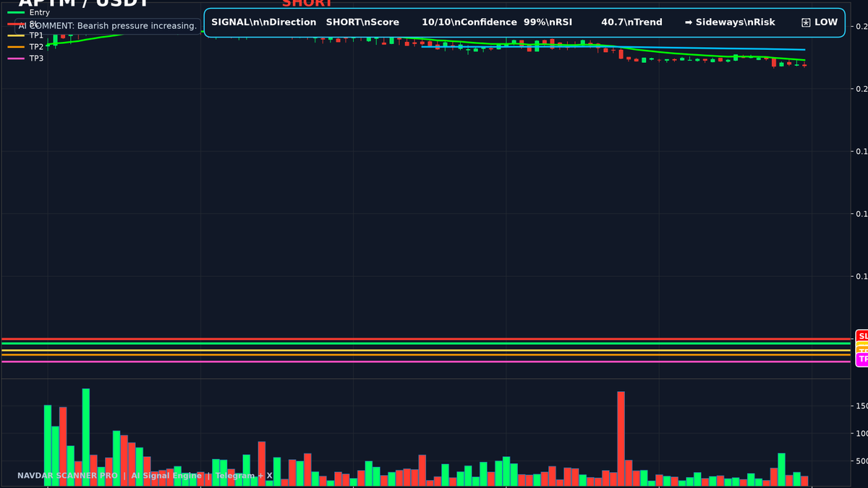This screenshot has height=488, width=868.
Task: Select the AI COMMENT bearish pressure text
Action: [108, 26]
